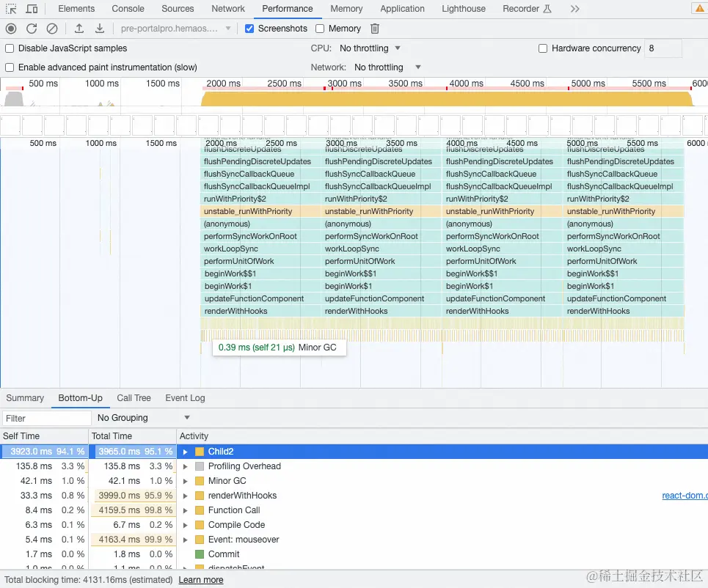The width and height of the screenshot is (708, 588).
Task: Open the warnings triangle indicator
Action: (699, 9)
